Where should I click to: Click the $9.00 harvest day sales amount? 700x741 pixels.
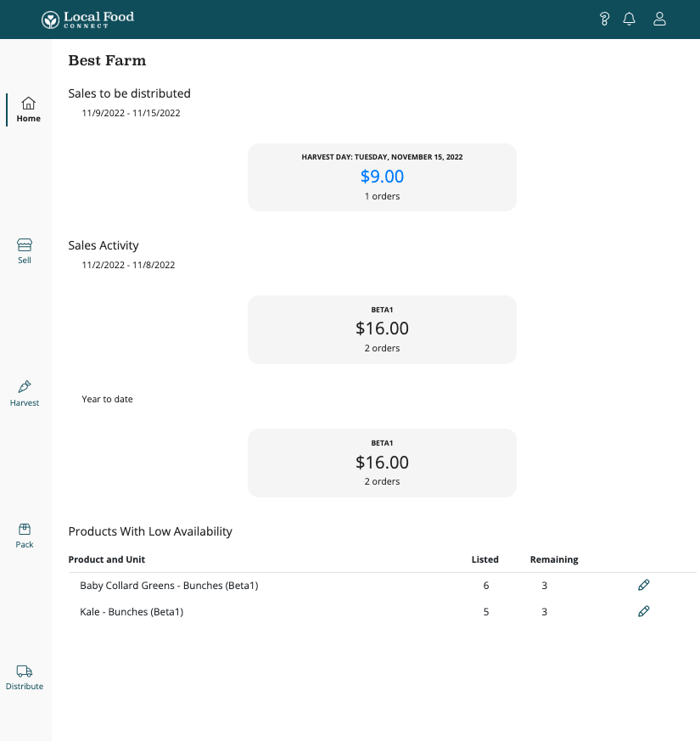[x=382, y=177]
